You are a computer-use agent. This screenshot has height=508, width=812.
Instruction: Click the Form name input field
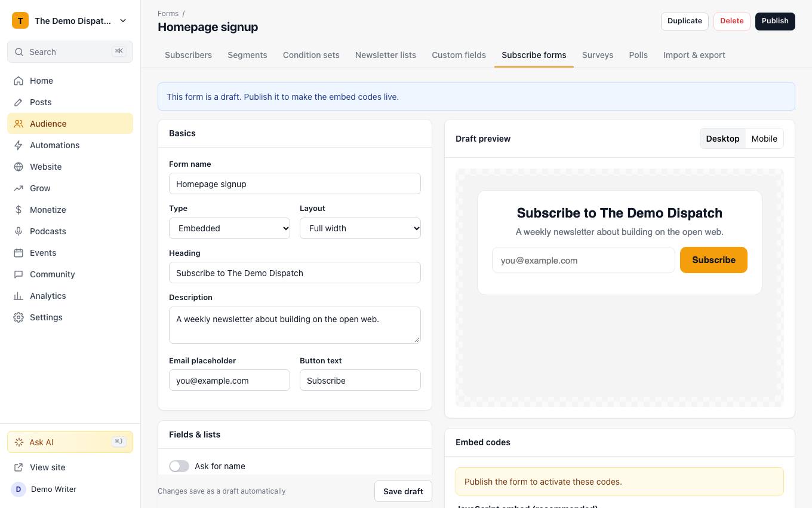coord(295,183)
